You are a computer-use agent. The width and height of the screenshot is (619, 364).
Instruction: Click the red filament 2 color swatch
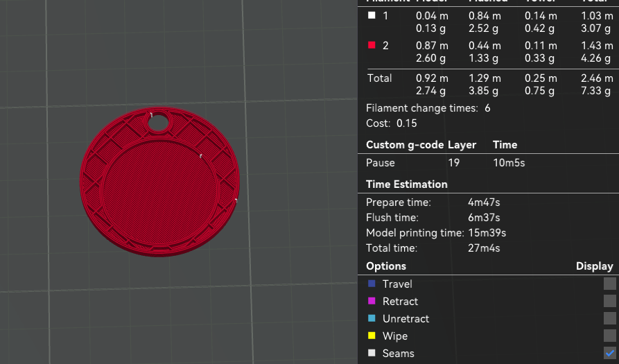click(372, 45)
